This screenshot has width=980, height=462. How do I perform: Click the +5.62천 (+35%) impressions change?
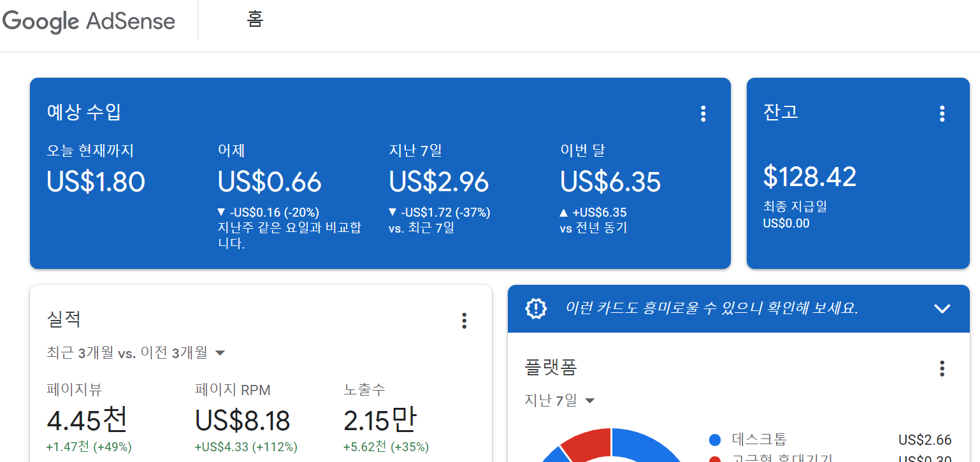pos(386,447)
